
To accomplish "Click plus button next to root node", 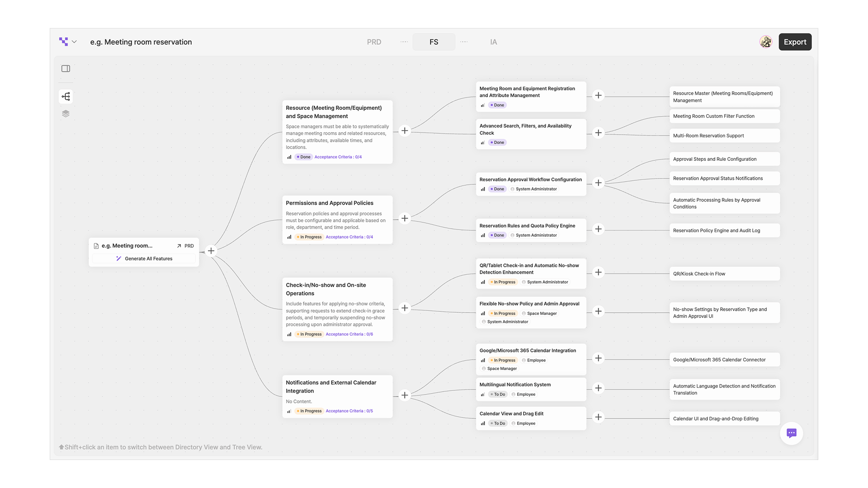I will [211, 251].
